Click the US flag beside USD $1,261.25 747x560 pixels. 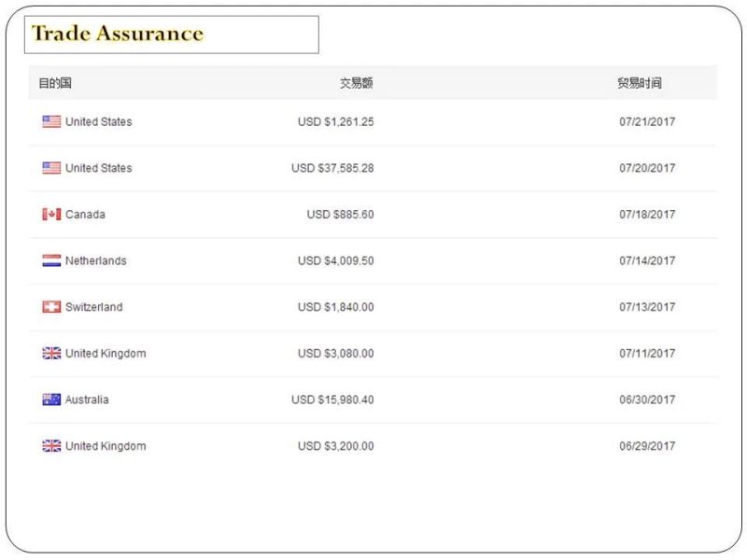51,121
